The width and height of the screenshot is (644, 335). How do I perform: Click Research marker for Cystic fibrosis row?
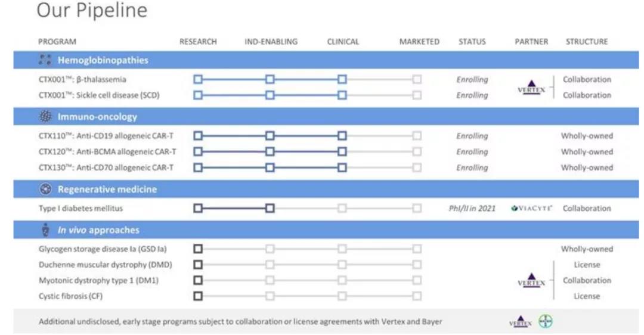(x=198, y=296)
